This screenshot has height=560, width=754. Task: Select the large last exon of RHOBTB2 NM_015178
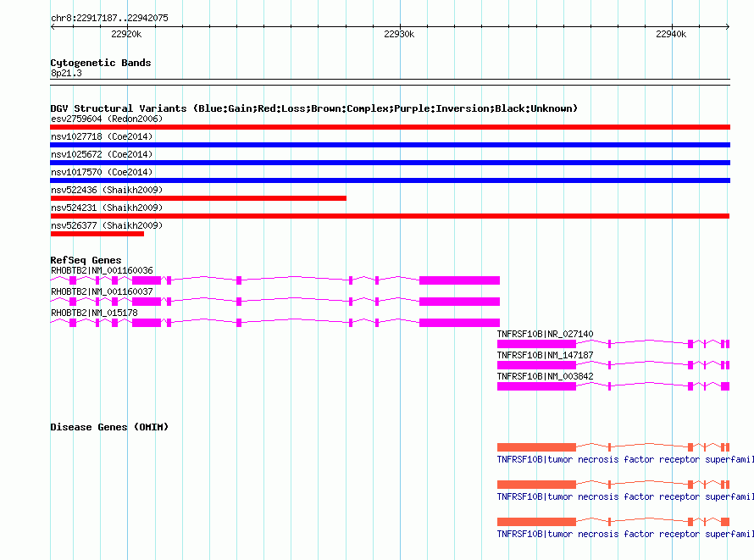(459, 323)
